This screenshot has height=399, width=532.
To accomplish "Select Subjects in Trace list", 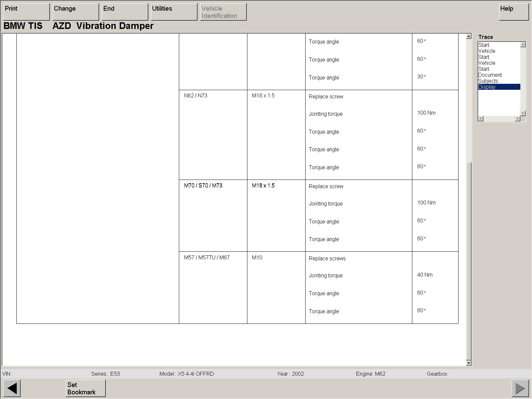I will (488, 81).
